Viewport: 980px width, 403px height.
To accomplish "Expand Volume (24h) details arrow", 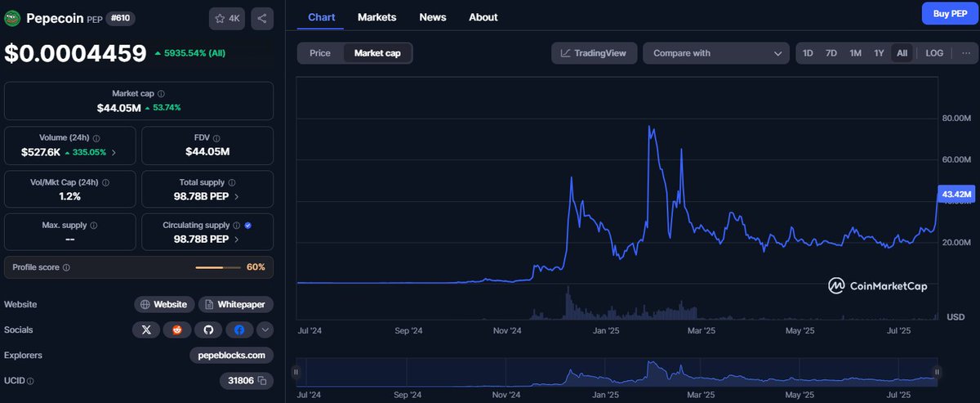I will (114, 152).
